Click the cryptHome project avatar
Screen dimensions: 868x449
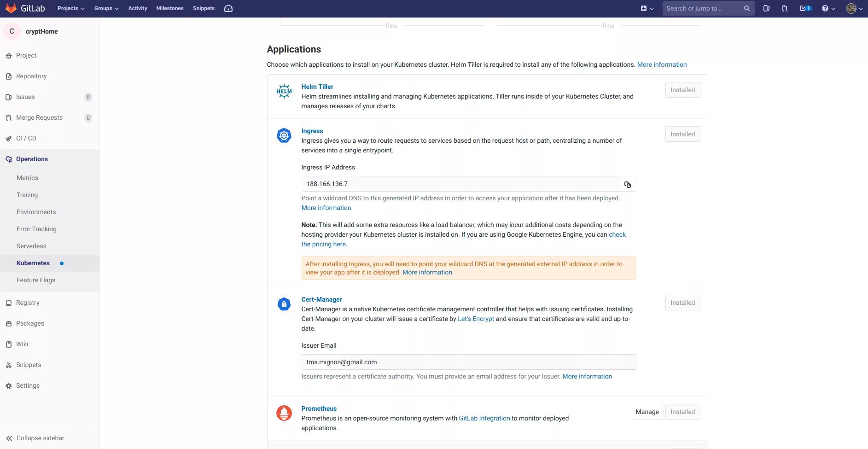pos(12,31)
